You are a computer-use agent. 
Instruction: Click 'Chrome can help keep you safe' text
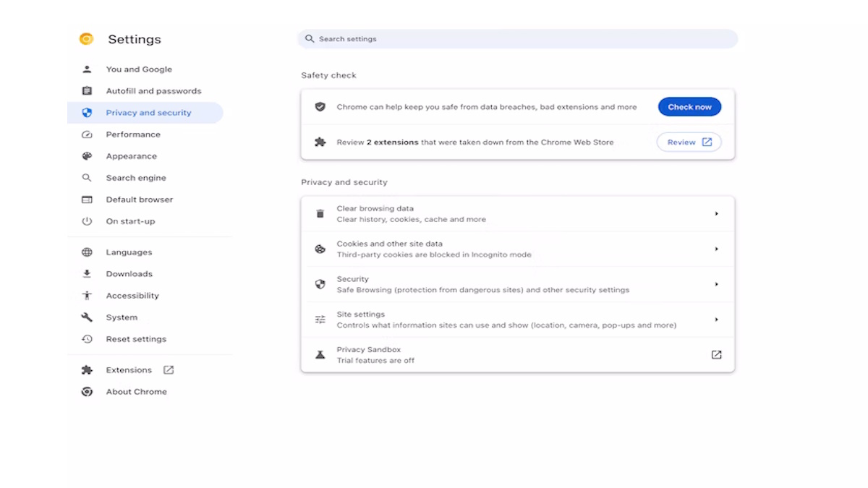(x=487, y=107)
